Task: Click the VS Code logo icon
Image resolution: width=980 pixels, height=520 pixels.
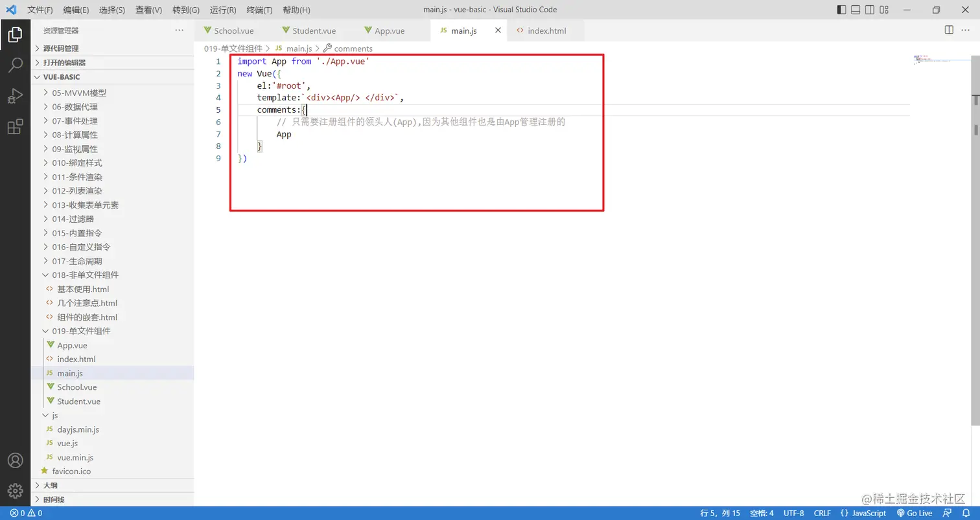Action: tap(11, 10)
